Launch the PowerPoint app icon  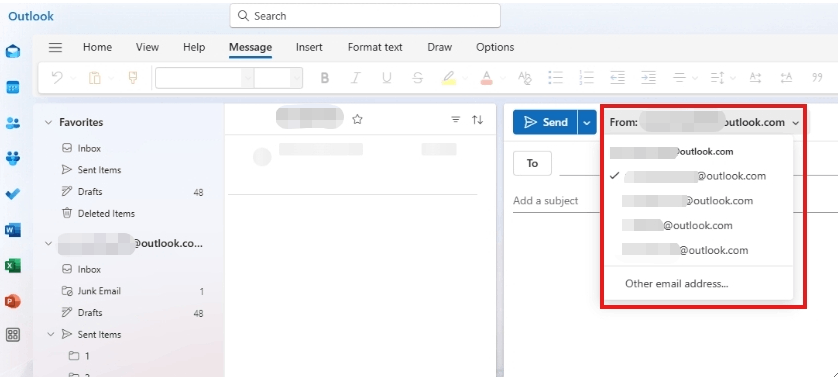point(13,301)
